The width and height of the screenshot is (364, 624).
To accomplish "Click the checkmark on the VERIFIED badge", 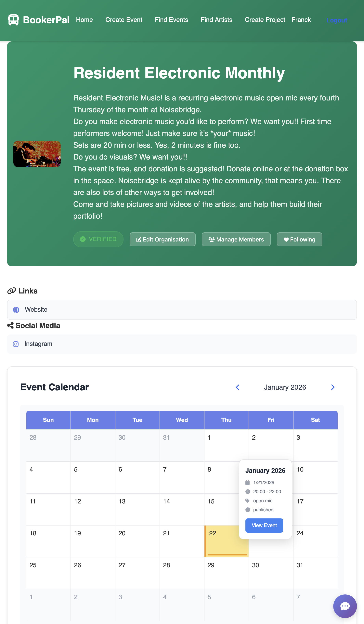I will [x=83, y=239].
